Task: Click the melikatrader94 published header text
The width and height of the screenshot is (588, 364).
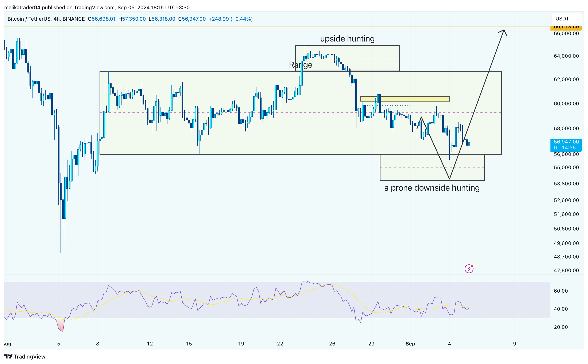Action: click(97, 7)
